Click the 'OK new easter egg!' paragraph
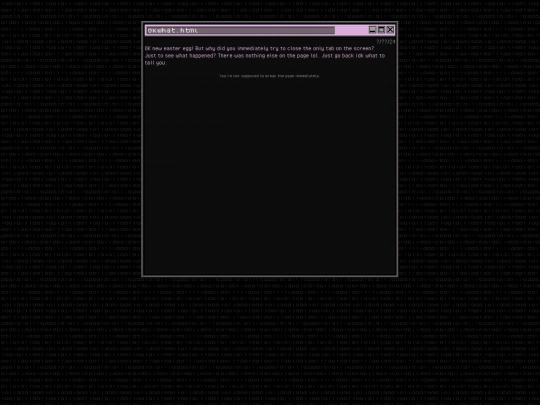This screenshot has width=540, height=405. click(265, 55)
